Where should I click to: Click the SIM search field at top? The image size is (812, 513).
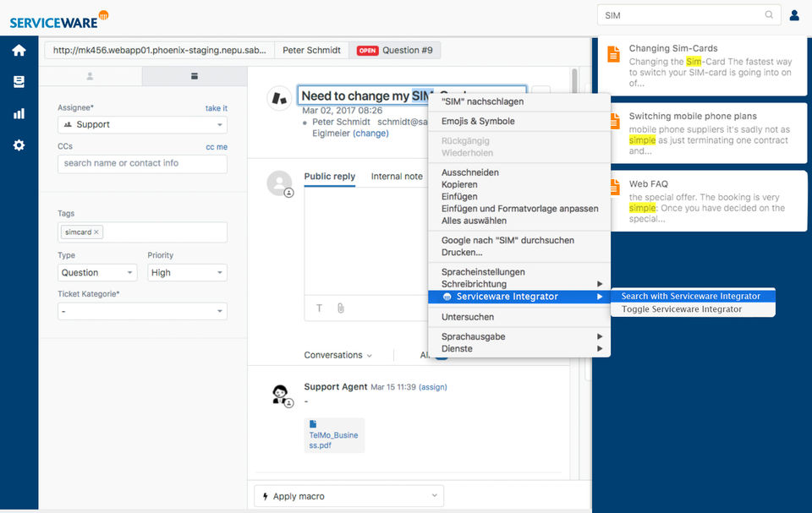pos(689,15)
